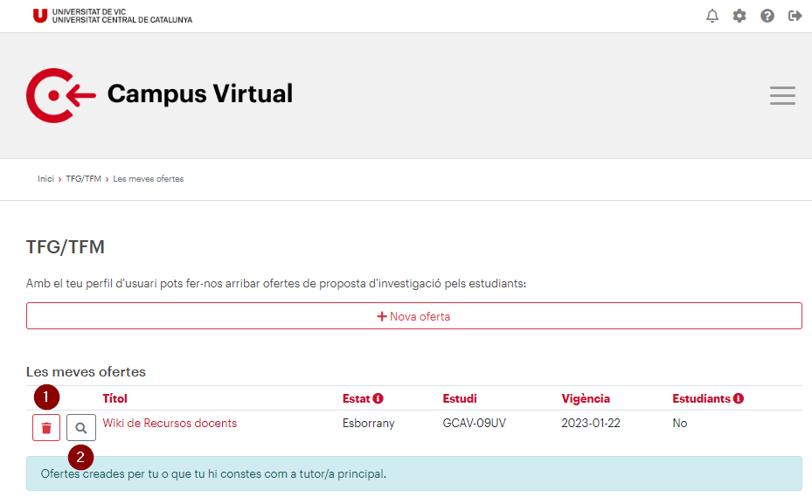The image size is (812, 504).
Task: Delete the offer with trash icon
Action: (46, 427)
